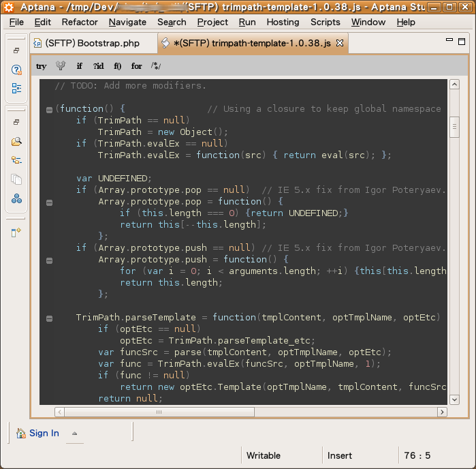
Task: Open the folder hierarchy view icon
Action: 16,160
